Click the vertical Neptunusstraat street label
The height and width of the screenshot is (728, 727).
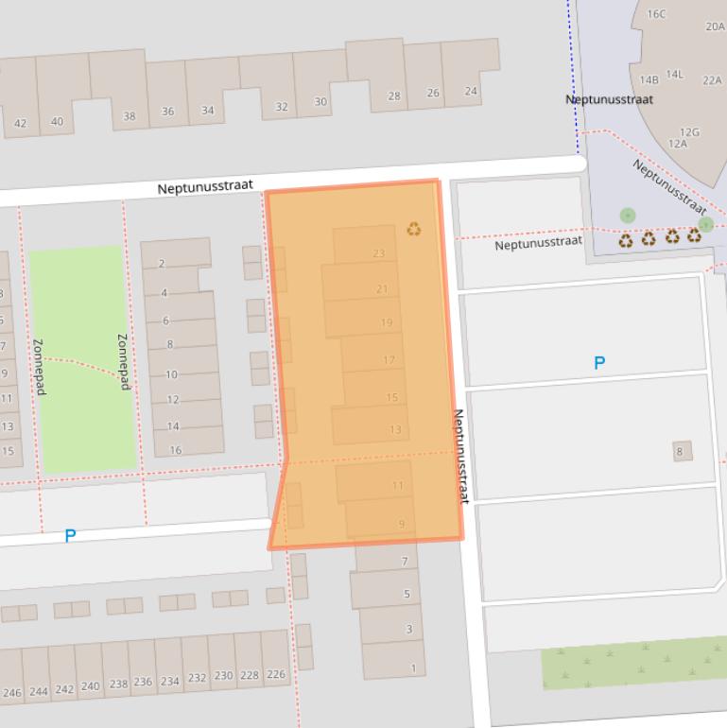460,456
